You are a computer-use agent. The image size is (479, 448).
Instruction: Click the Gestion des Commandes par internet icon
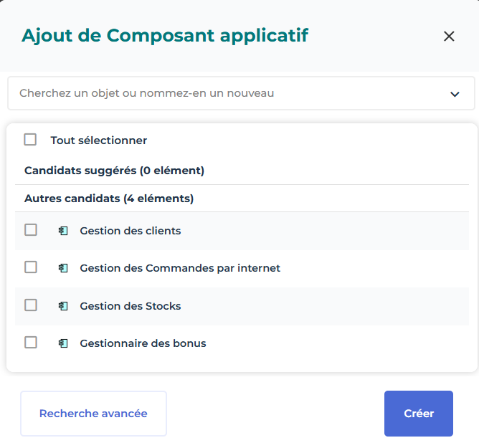pos(63,268)
